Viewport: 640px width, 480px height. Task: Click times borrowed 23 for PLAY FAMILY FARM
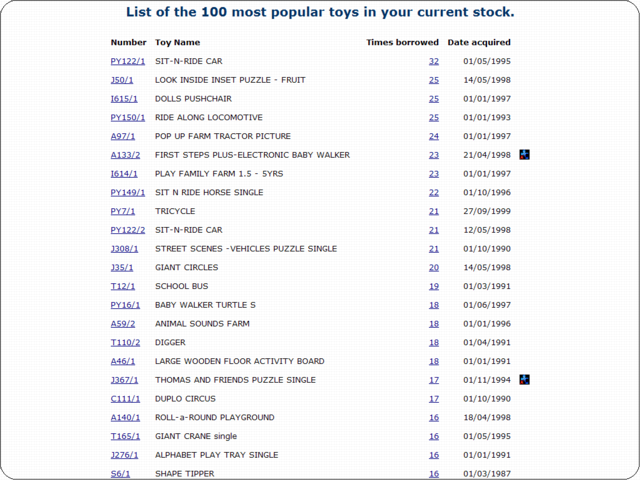[434, 174]
